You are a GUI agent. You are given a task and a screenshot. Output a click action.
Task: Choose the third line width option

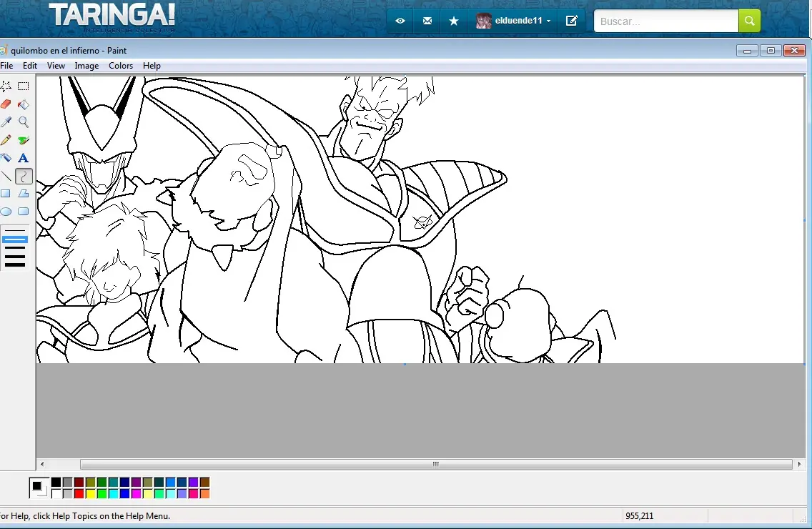pyautogui.click(x=15, y=248)
